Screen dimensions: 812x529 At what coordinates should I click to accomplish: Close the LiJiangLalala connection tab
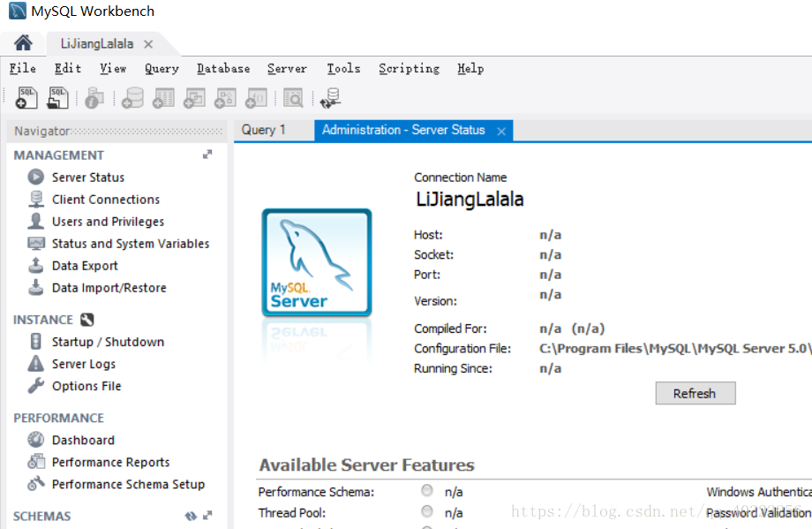pos(148,44)
